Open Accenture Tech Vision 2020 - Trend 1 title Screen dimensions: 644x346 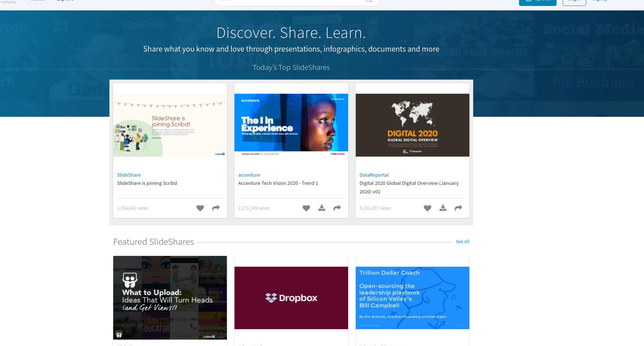(x=278, y=183)
